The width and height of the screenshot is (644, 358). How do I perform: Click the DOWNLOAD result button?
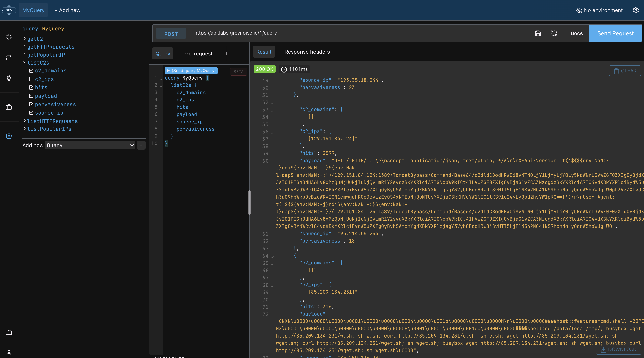point(618,349)
